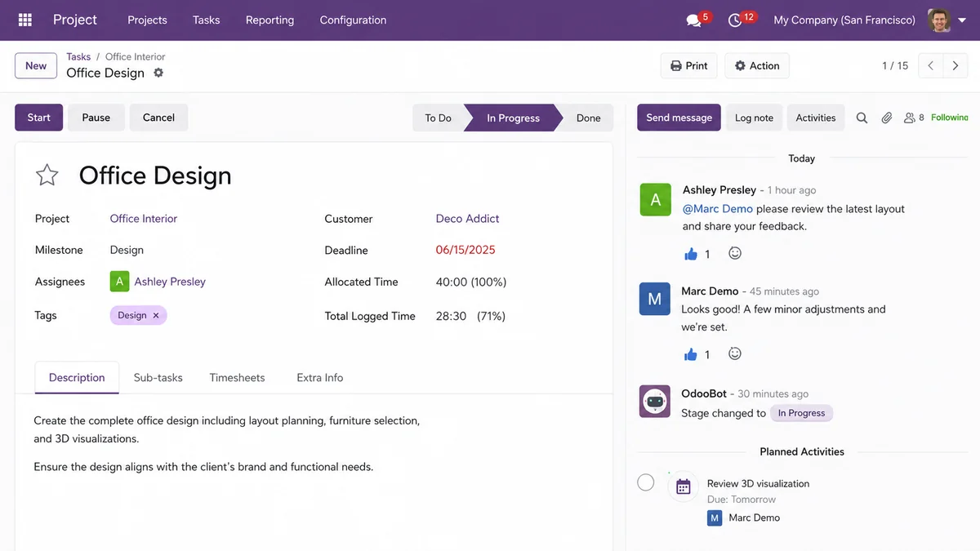Go to the next record arrow
Image resolution: width=980 pixels, height=551 pixels.
[x=955, y=66]
